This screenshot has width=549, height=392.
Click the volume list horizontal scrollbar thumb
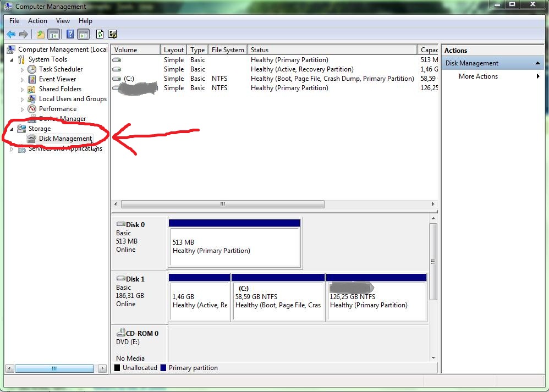pos(223,204)
